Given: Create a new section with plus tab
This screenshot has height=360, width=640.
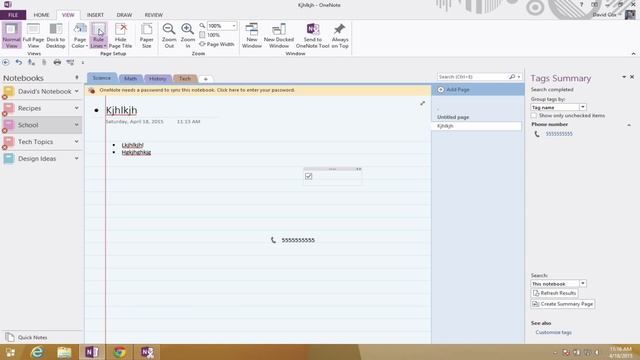Looking at the screenshot, I should pyautogui.click(x=206, y=79).
